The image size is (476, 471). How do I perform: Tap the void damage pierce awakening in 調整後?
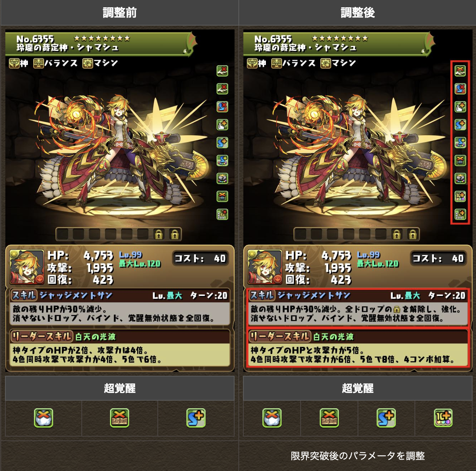coord(460,179)
